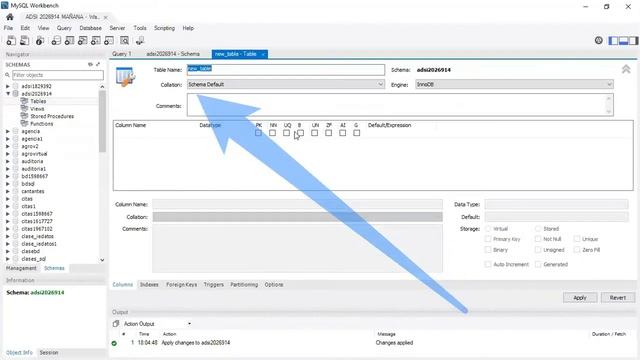Viewport: 640px width, 360px height.
Task: Create a new stored procedure toolbar icon
Action: coord(96,40)
